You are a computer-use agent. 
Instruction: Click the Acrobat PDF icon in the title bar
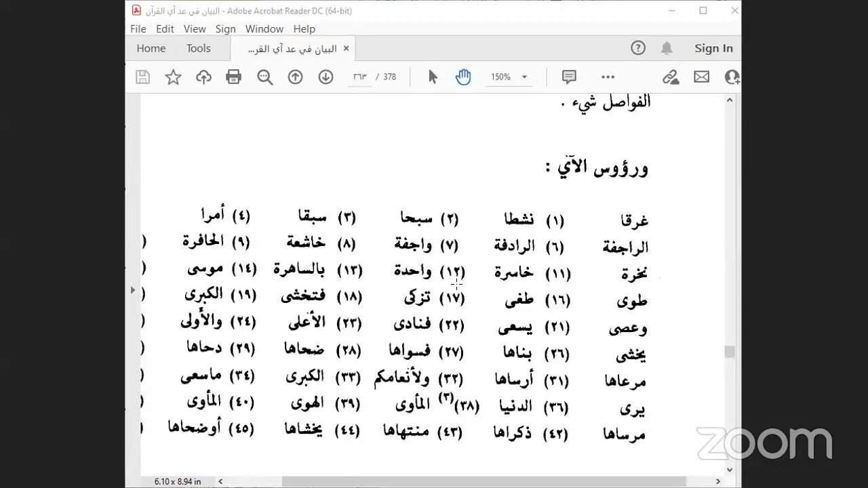(136, 10)
